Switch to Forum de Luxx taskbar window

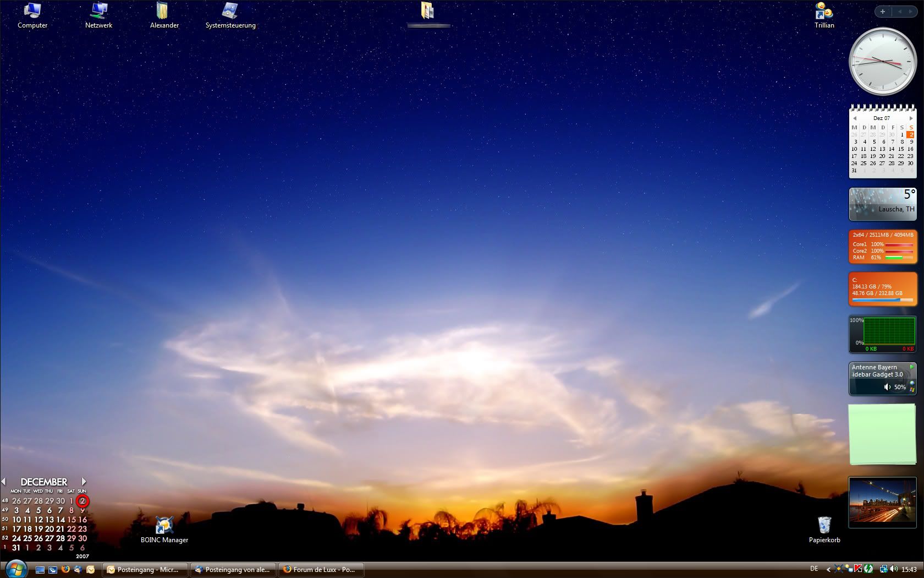321,570
